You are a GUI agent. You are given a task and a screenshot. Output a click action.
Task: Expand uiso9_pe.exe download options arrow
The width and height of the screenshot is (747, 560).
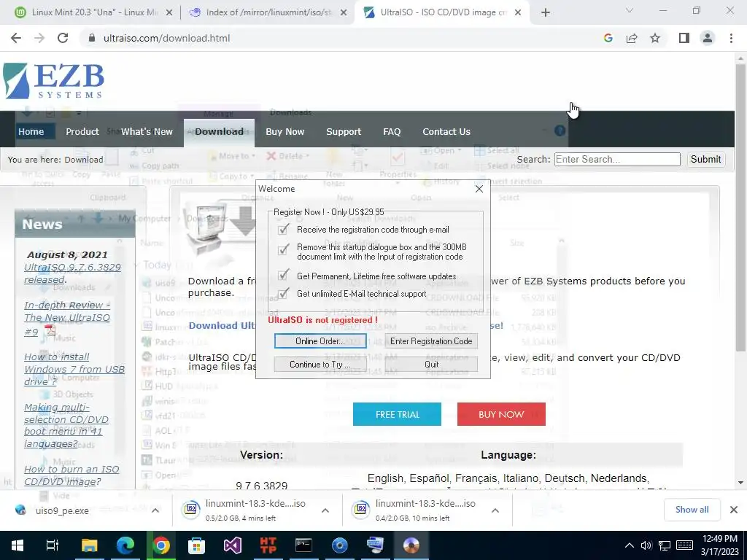[155, 510]
